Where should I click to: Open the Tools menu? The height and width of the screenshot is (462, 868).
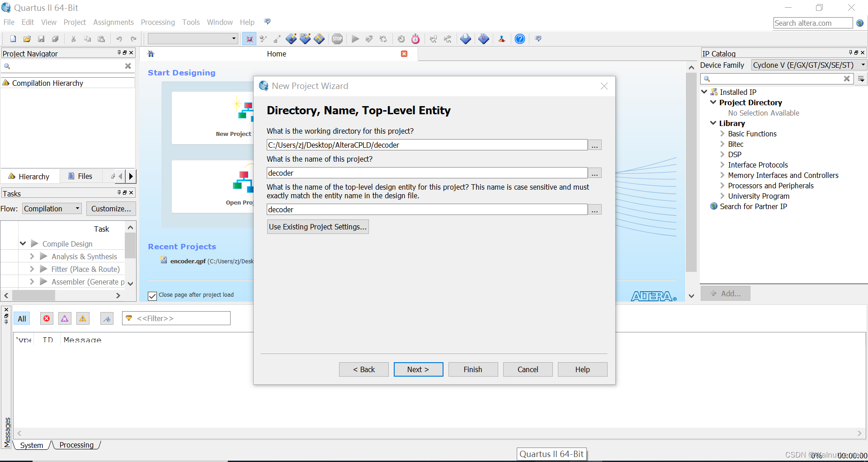(x=191, y=22)
